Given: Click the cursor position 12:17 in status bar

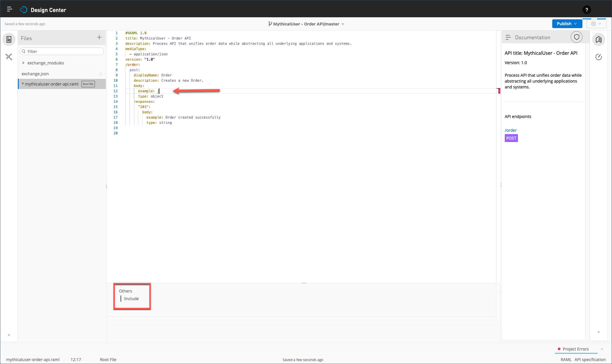Looking at the screenshot, I should (x=76, y=360).
